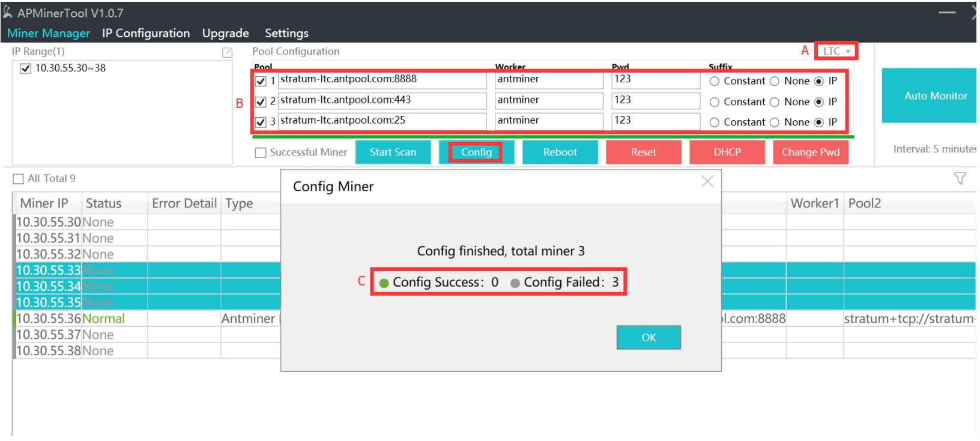Open the miner list filter icon
The width and height of the screenshot is (980, 441).
point(960,178)
